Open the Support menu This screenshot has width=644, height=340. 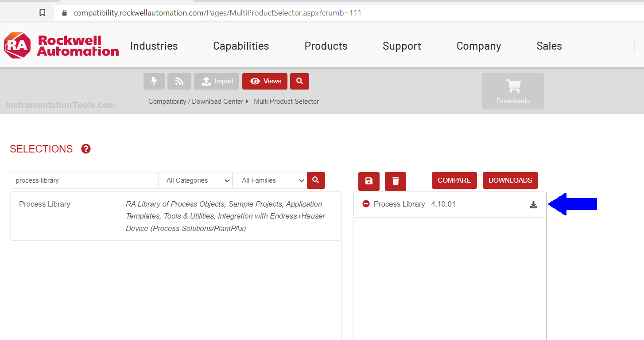pos(402,46)
